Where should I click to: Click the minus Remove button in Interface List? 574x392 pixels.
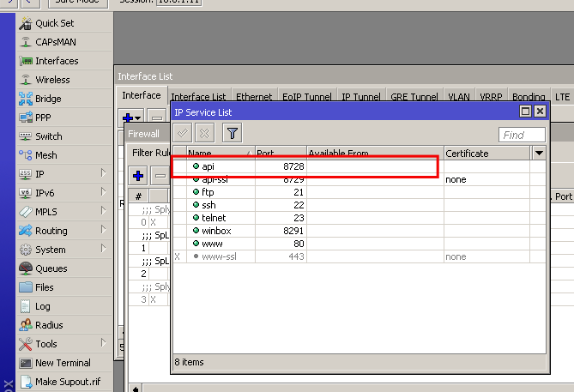pos(158,118)
